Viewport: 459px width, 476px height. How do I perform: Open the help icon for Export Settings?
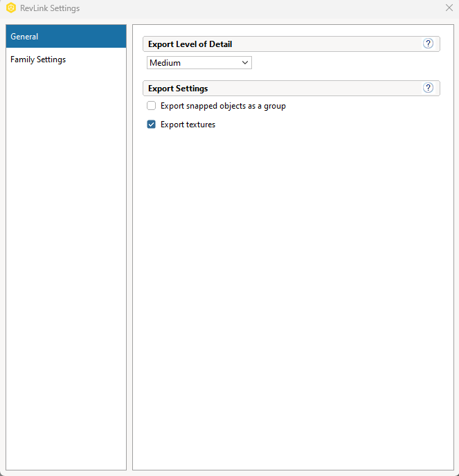[x=428, y=88]
